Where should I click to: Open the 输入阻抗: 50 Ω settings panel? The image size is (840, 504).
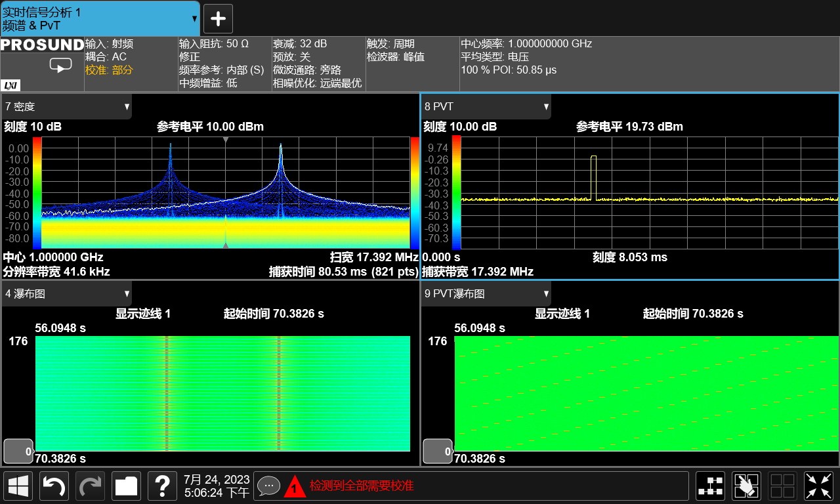click(224, 64)
